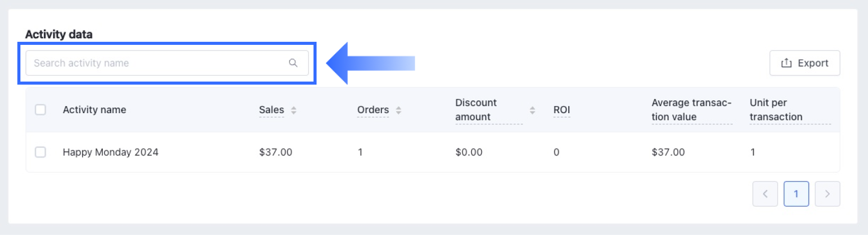Check the Happy Monday 2024 row

[x=40, y=152]
